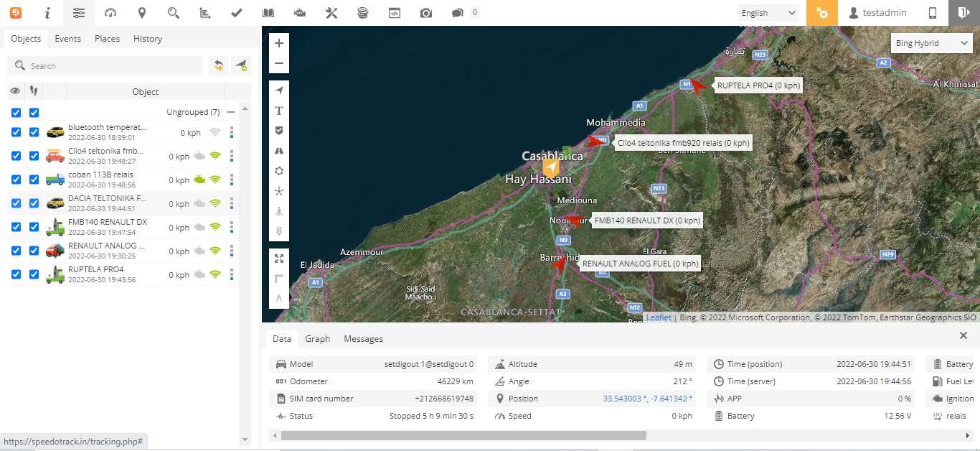The image size is (980, 451).
Task: Open the English language dropdown
Action: (769, 13)
